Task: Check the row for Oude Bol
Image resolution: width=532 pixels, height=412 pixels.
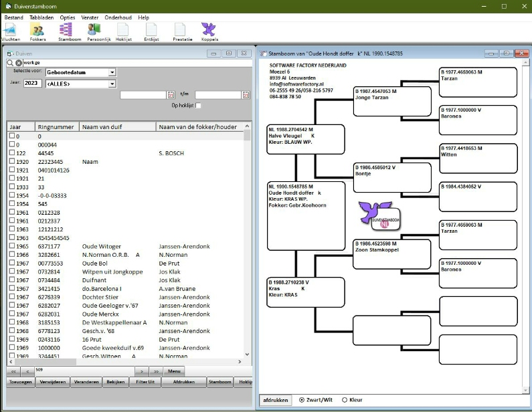Action: click(x=12, y=263)
